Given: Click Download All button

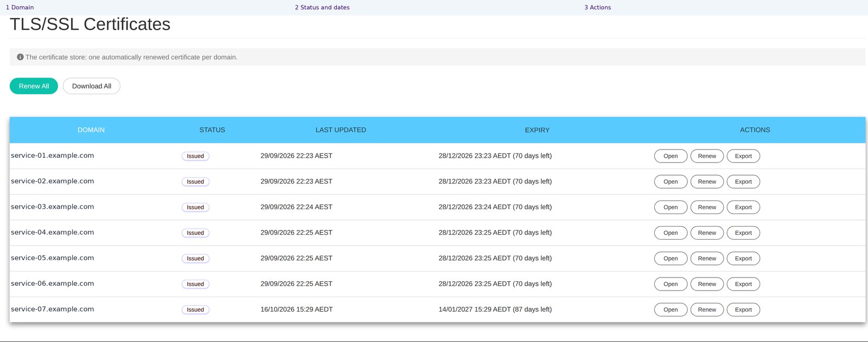Looking at the screenshot, I should (92, 86).
